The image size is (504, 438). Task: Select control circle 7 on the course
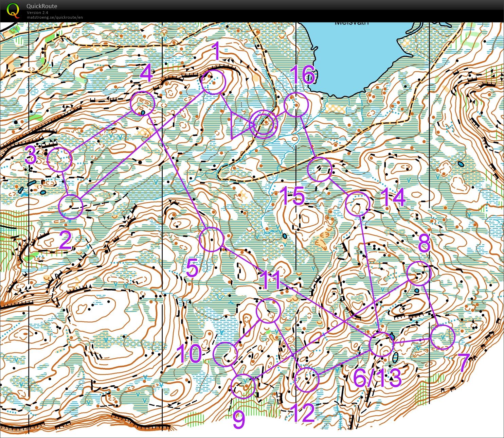(x=443, y=337)
